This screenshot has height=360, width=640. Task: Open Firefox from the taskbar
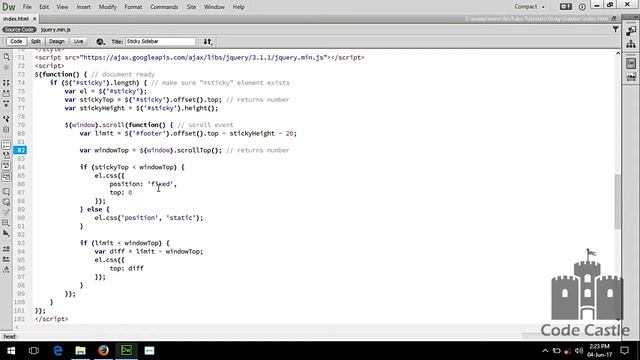pyautogui.click(x=103, y=351)
